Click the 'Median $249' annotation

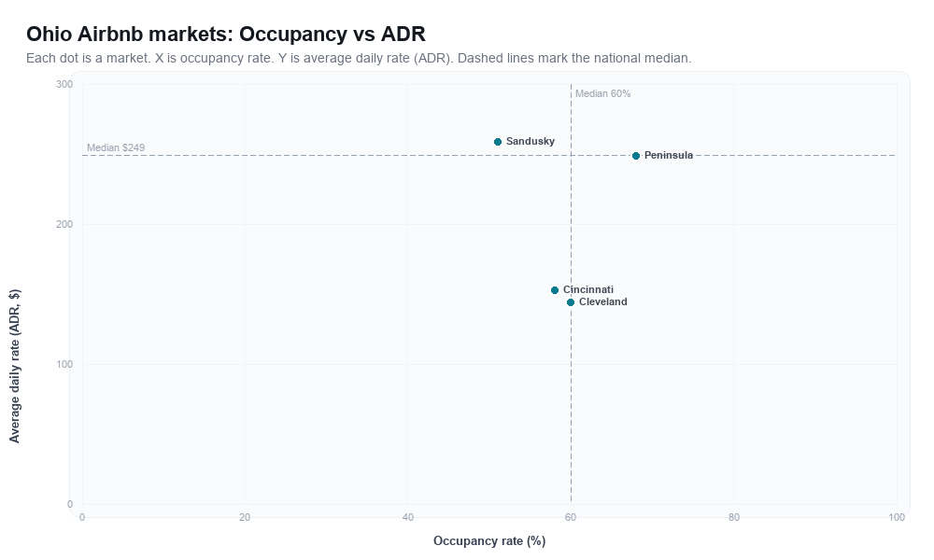[x=116, y=147]
